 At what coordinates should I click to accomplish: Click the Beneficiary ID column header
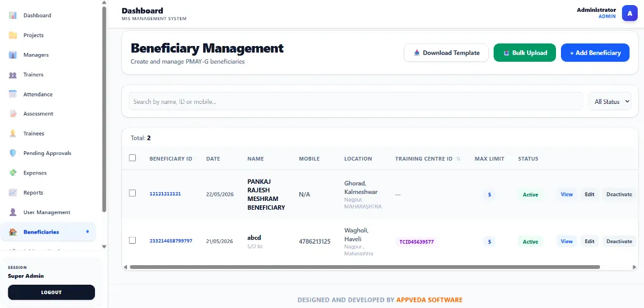[x=171, y=159]
